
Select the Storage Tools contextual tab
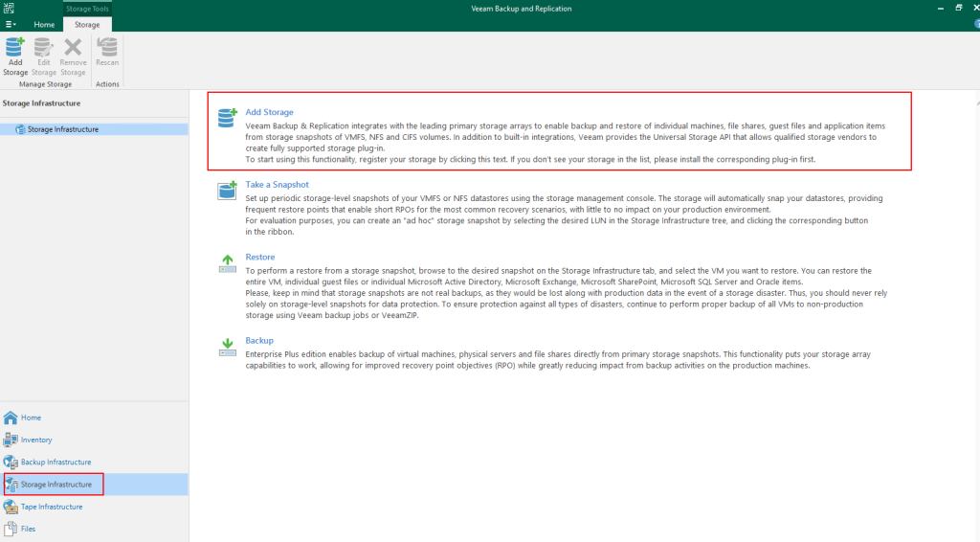coord(87,9)
